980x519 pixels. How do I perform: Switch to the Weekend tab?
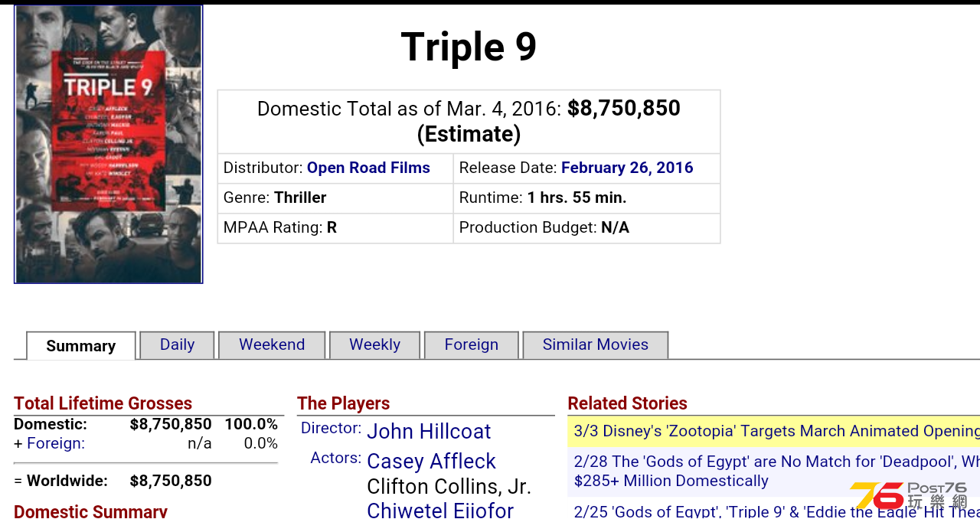pyautogui.click(x=272, y=344)
